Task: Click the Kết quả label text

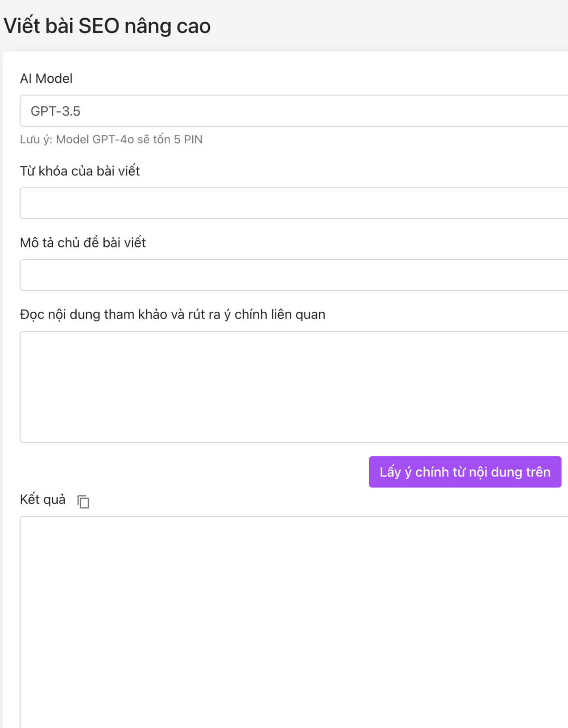Action: [43, 500]
